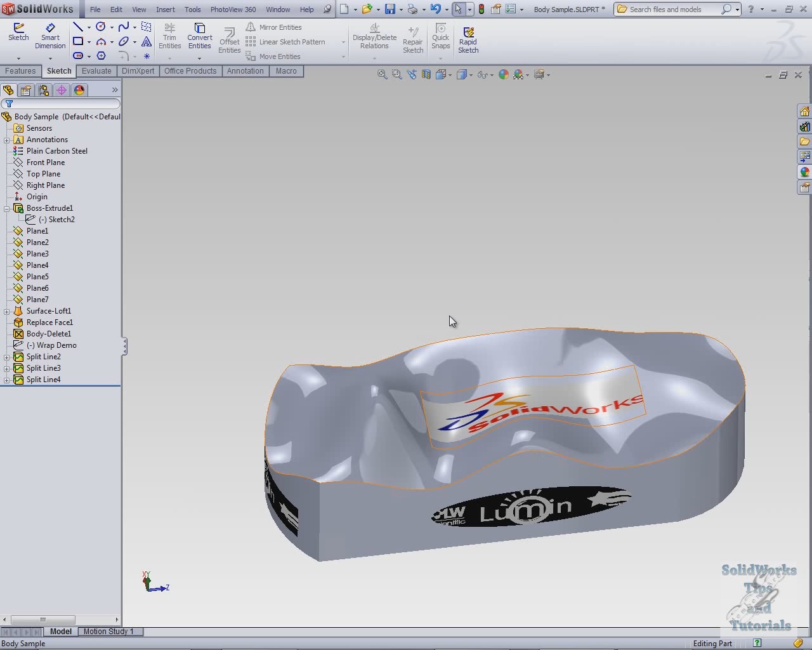Click the Undo icon

pyautogui.click(x=435, y=9)
